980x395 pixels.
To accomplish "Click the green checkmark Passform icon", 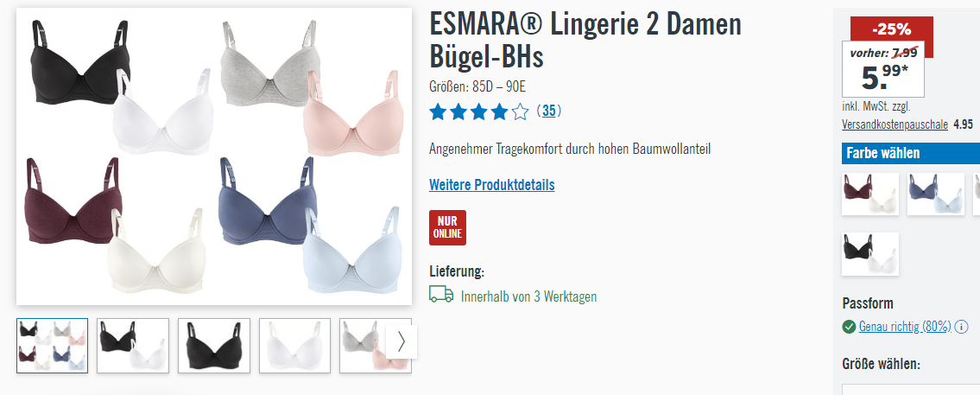I will click(x=849, y=327).
